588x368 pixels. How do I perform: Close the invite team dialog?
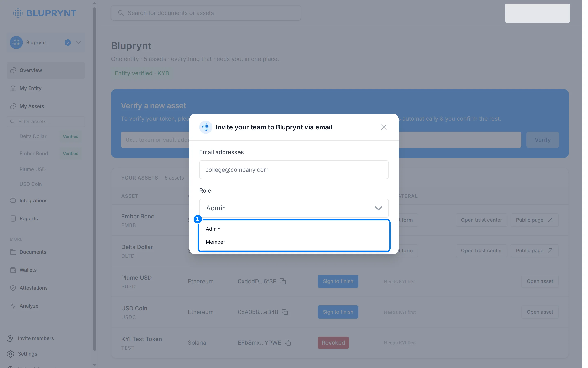(384, 127)
